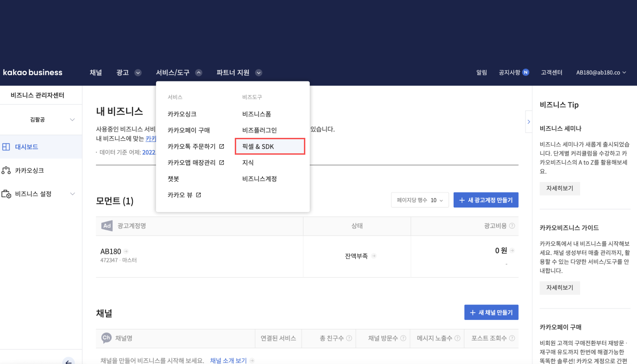
Task: Click the Ch icon in 채널명 header
Action: click(x=106, y=338)
